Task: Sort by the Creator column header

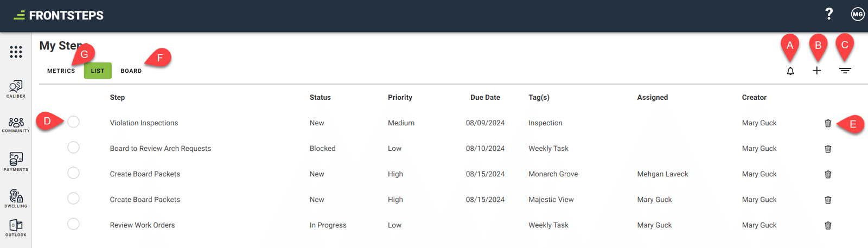Action: pos(754,98)
